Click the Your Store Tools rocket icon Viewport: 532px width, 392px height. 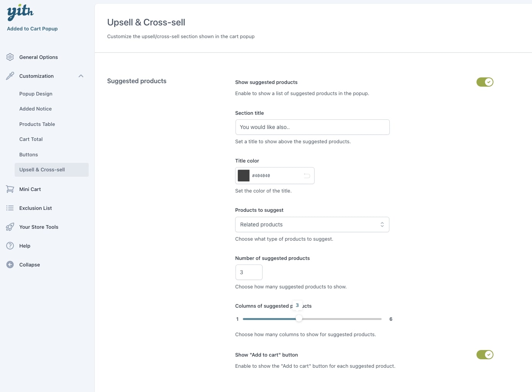pos(10,227)
